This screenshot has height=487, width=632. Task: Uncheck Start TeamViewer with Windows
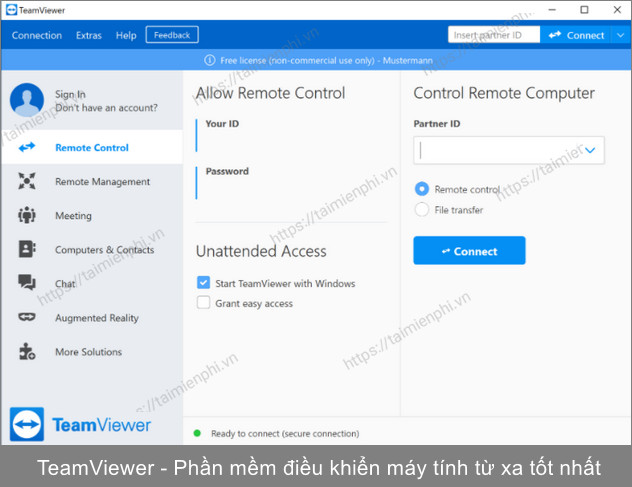pos(203,283)
